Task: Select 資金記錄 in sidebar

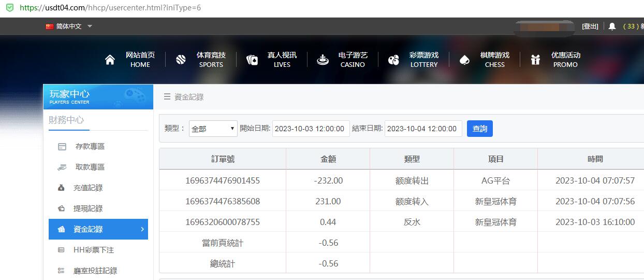Action: pos(98,229)
